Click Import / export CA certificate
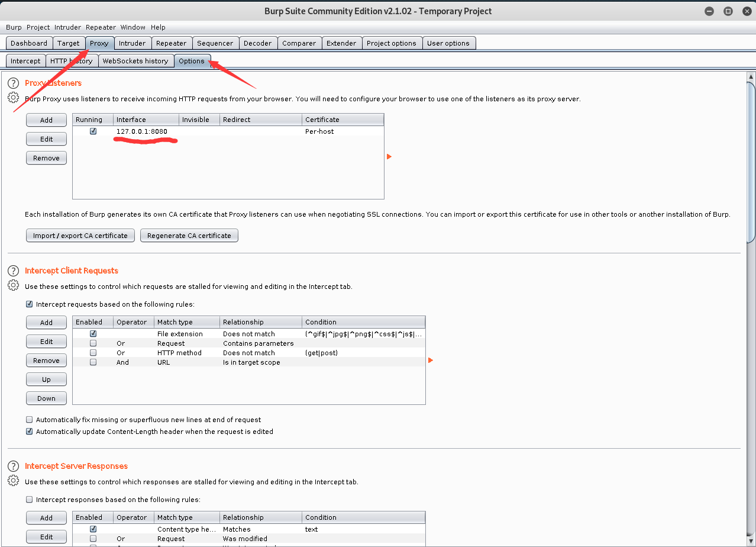756x547 pixels. point(80,236)
